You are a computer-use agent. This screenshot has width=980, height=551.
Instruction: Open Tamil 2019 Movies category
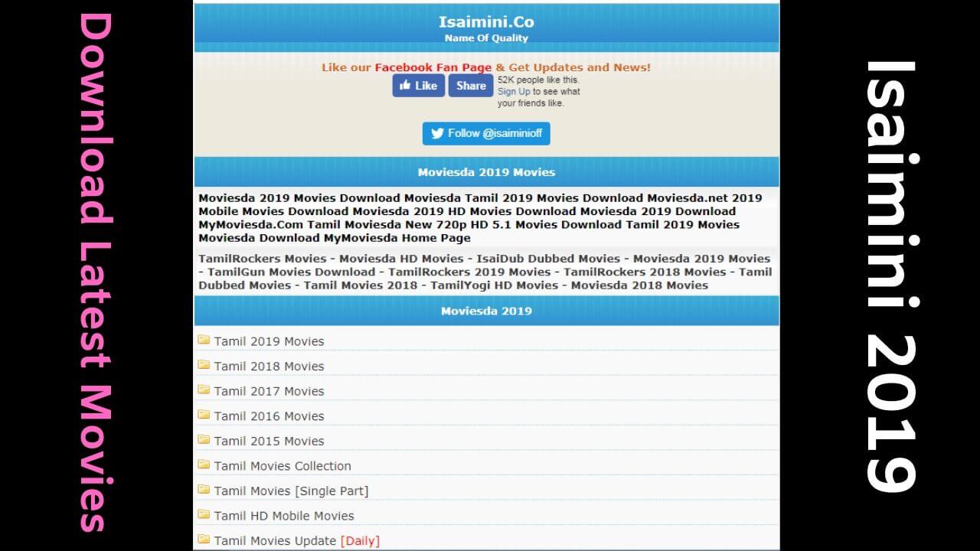pos(269,341)
